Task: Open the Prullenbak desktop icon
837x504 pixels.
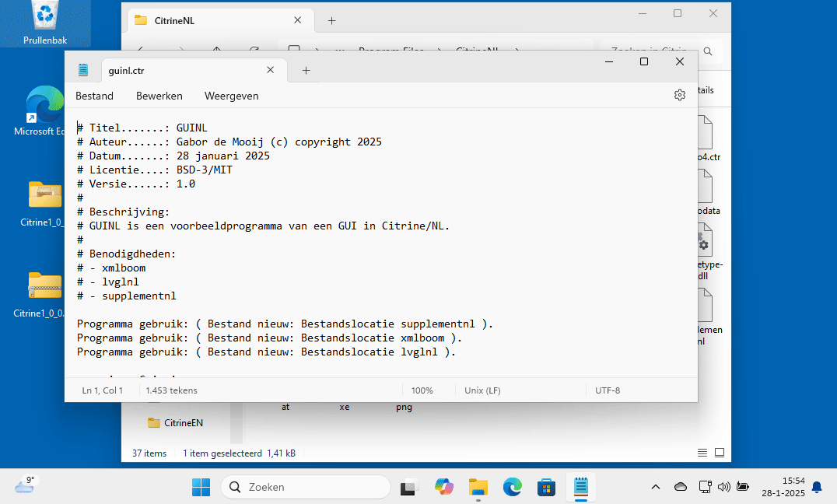Action: tap(45, 22)
